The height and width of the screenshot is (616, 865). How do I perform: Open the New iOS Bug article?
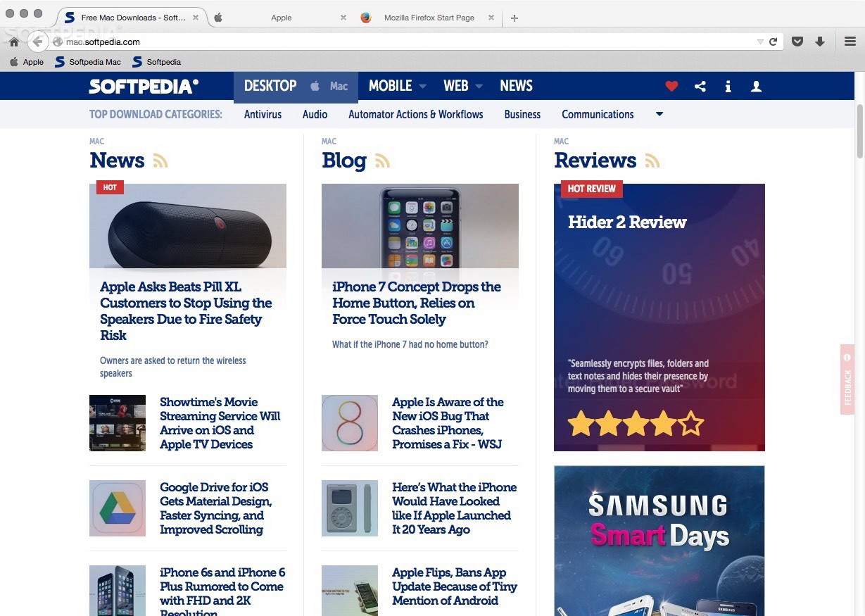pos(448,423)
